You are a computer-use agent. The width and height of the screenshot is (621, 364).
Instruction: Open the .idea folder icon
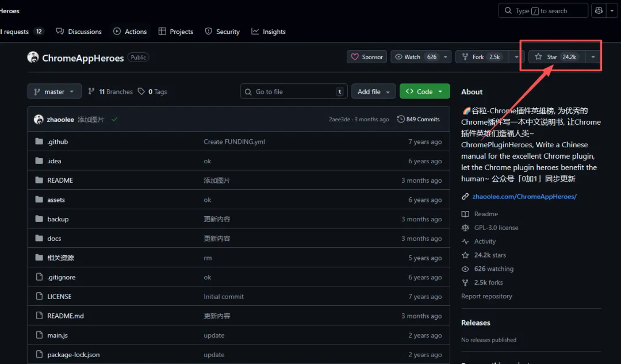[39, 161]
